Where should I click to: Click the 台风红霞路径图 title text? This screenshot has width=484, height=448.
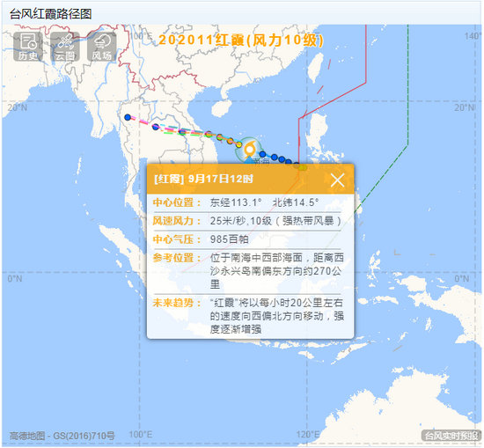click(50, 14)
